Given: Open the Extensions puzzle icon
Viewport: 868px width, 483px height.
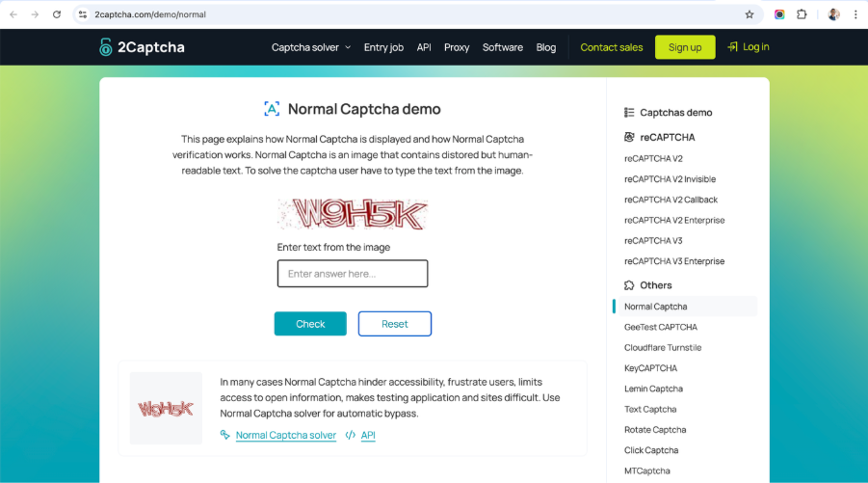Looking at the screenshot, I should pyautogui.click(x=802, y=14).
